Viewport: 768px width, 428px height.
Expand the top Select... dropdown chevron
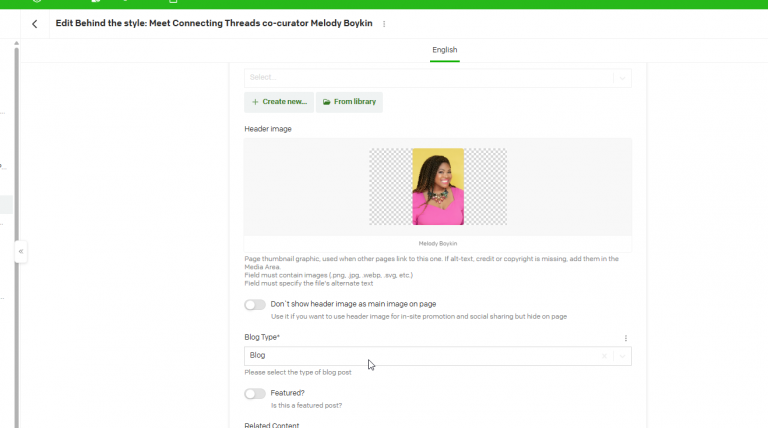coord(622,78)
